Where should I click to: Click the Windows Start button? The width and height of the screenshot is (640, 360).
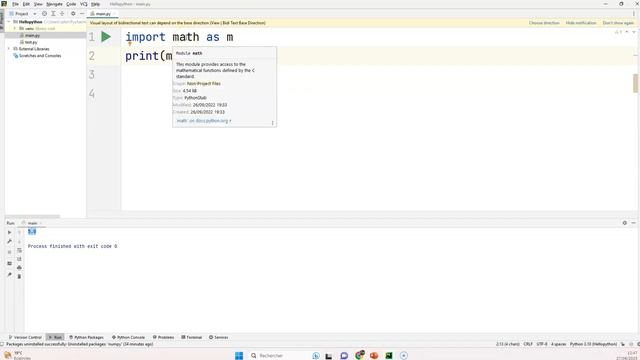[x=239, y=356]
